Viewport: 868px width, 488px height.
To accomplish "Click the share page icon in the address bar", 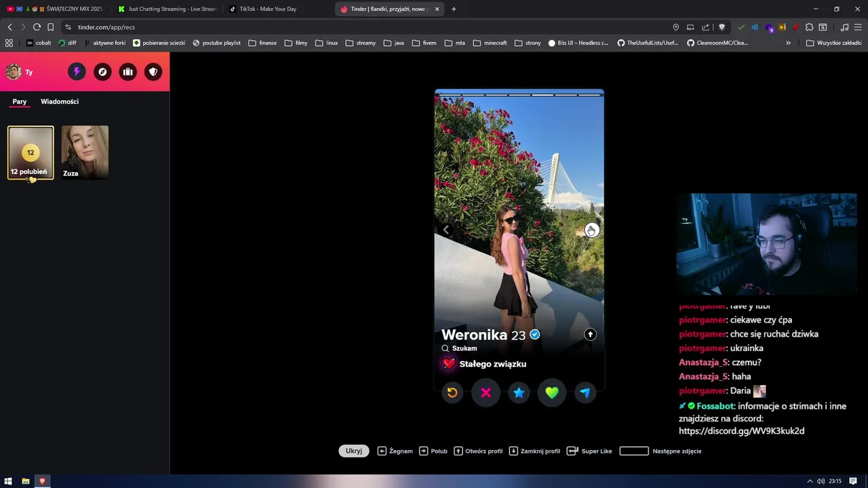I will pos(705,27).
